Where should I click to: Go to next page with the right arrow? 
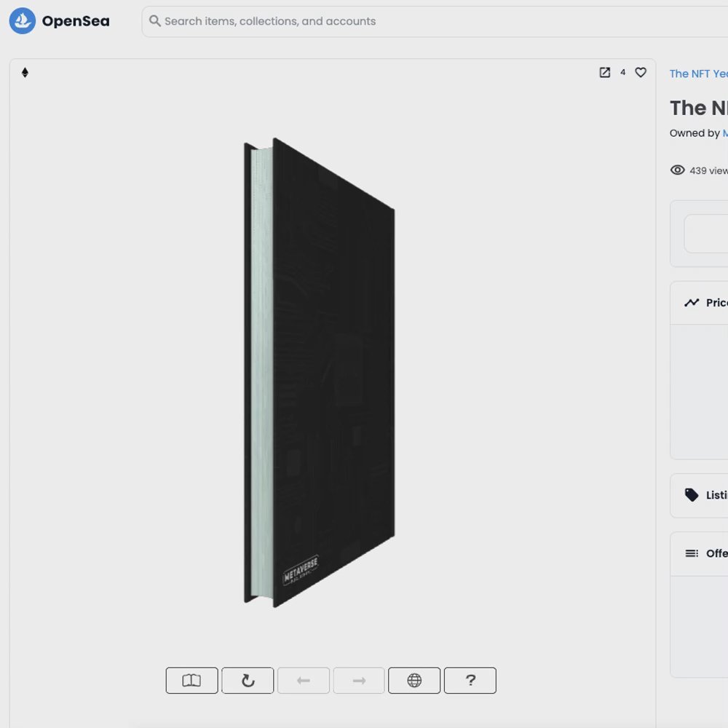click(x=359, y=680)
